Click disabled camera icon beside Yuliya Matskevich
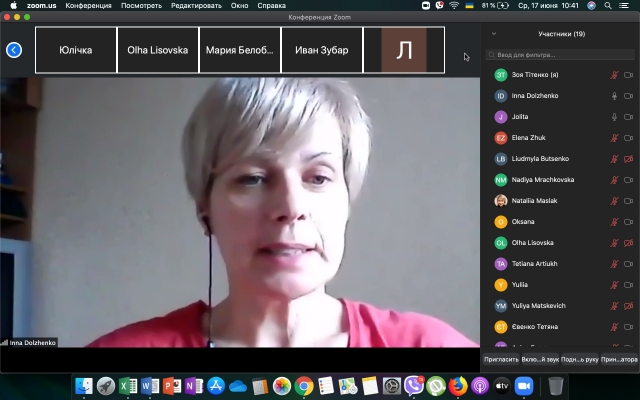This screenshot has height=400, width=640. pyautogui.click(x=629, y=306)
